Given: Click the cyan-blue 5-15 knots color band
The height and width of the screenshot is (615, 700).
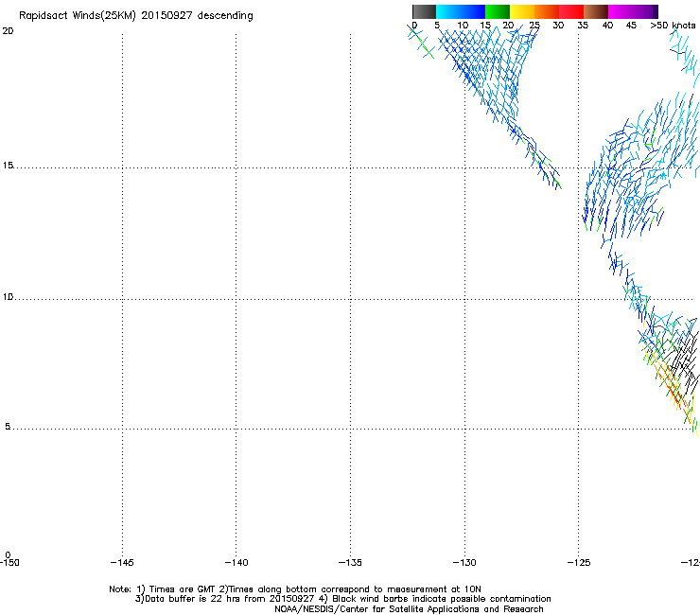Looking at the screenshot, I should (x=461, y=11).
